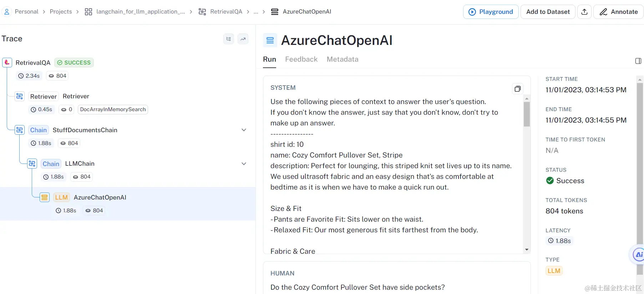Click the Success status indicator

565,181
